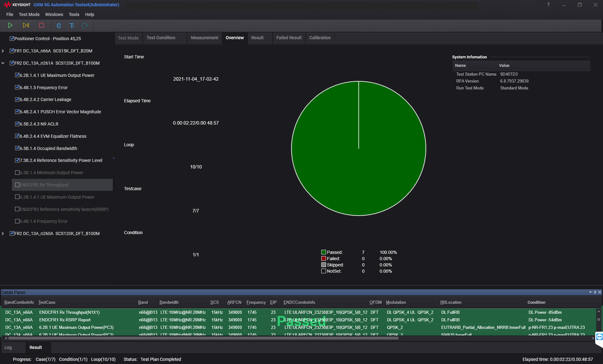Collapse the FR2 DC_13A_n261A tree node
This screenshot has height=364, width=603.
point(3,63)
